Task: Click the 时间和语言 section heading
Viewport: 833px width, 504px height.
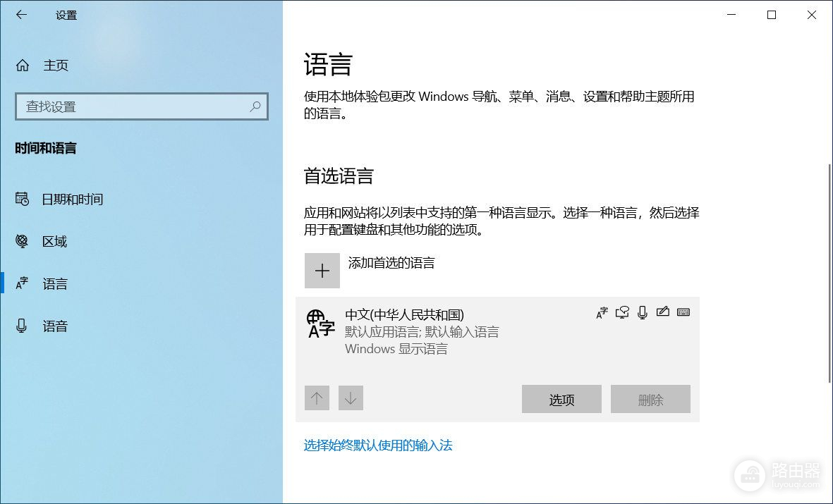Action: (46, 148)
